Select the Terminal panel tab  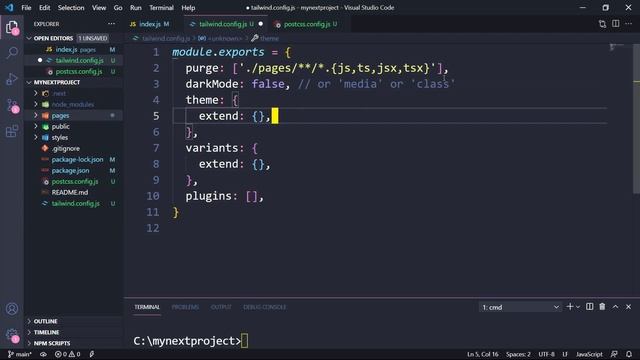[x=147, y=307]
